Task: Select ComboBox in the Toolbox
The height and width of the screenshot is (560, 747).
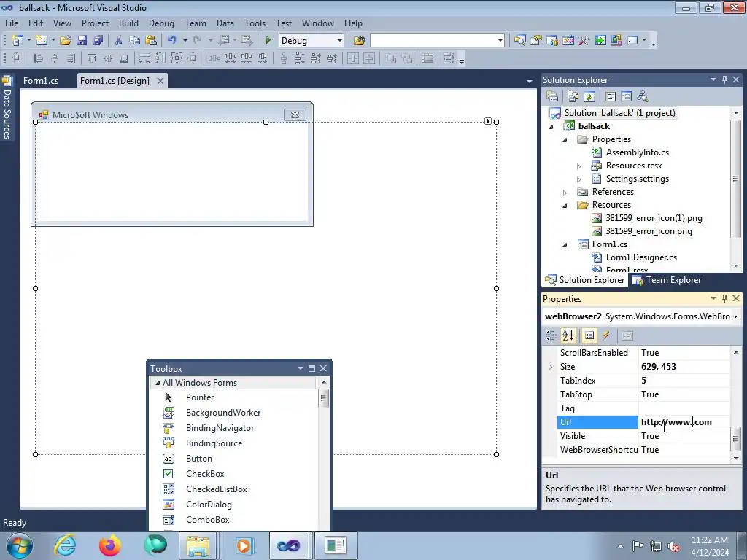Action: pyautogui.click(x=208, y=519)
